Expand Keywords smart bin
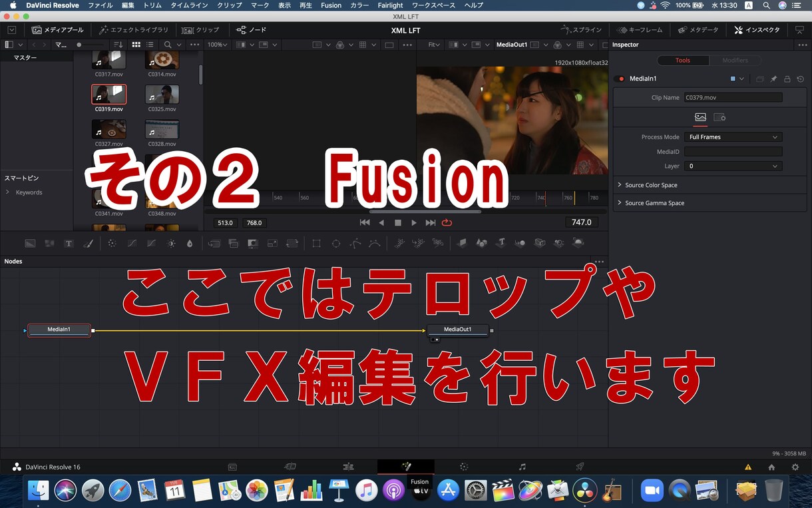 [8, 192]
